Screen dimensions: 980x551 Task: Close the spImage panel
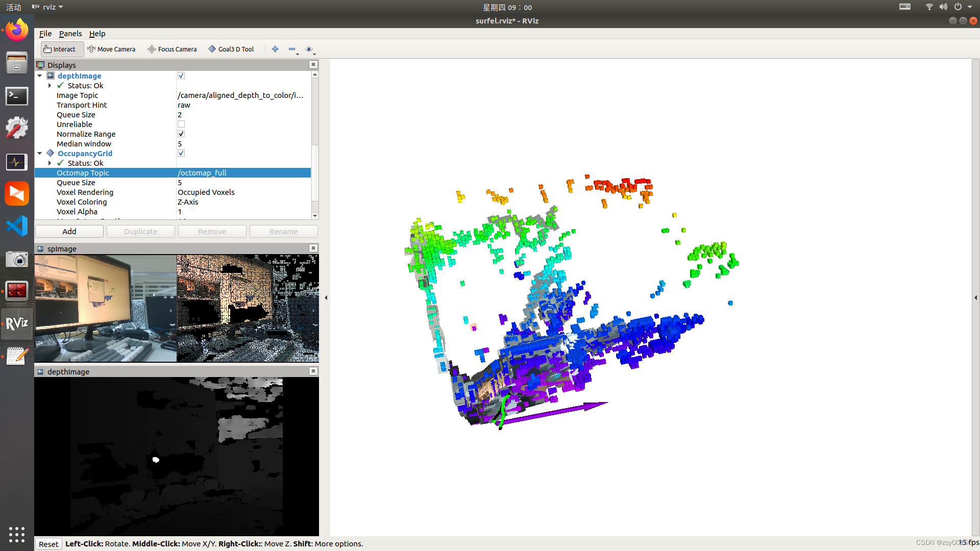pyautogui.click(x=313, y=248)
